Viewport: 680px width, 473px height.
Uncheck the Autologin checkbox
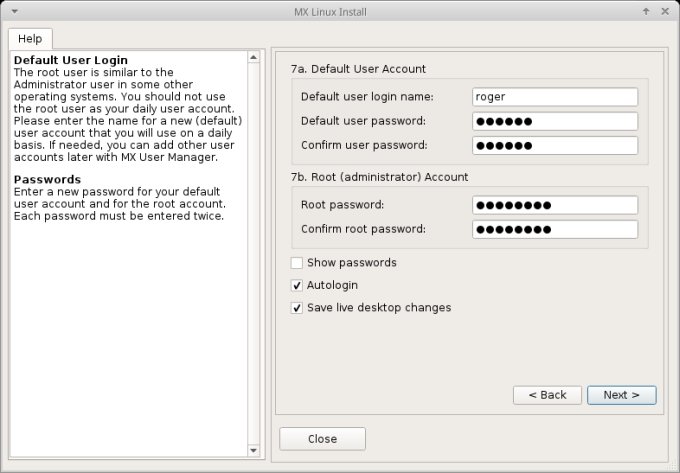[297, 285]
